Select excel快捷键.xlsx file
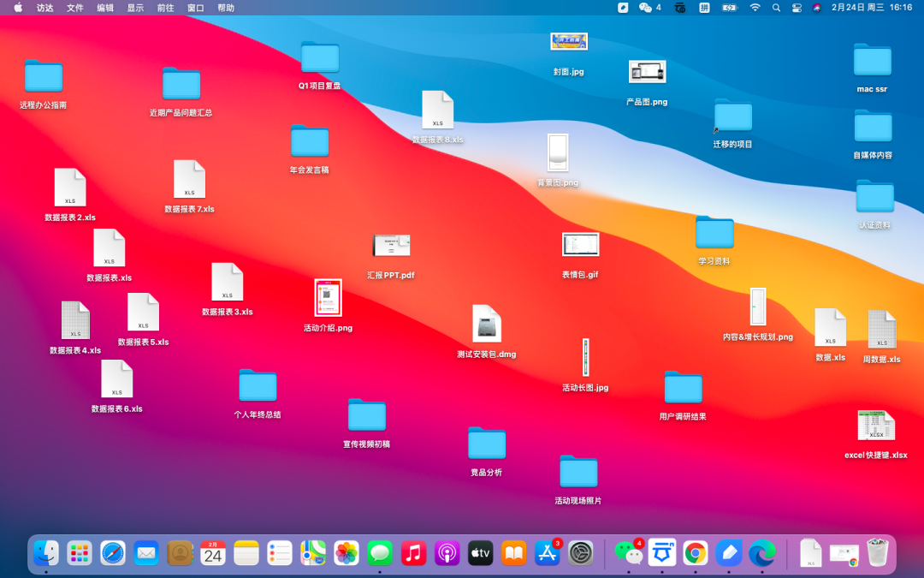 click(876, 434)
